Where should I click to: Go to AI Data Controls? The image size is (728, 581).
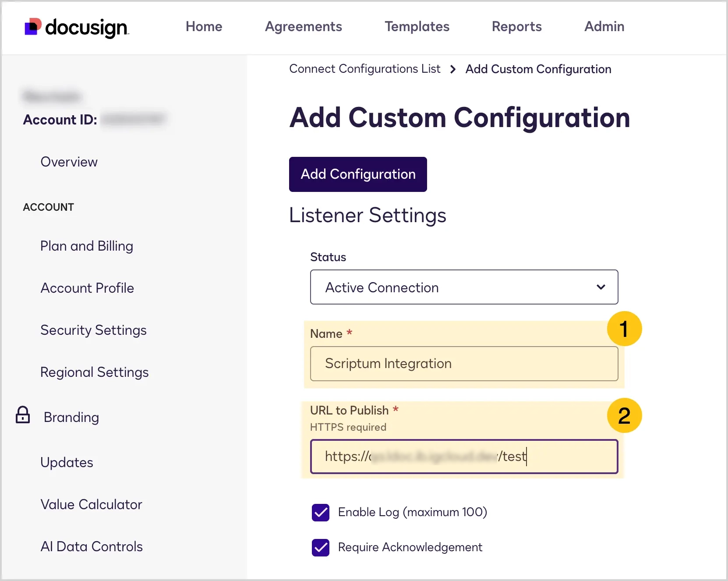[x=91, y=546]
